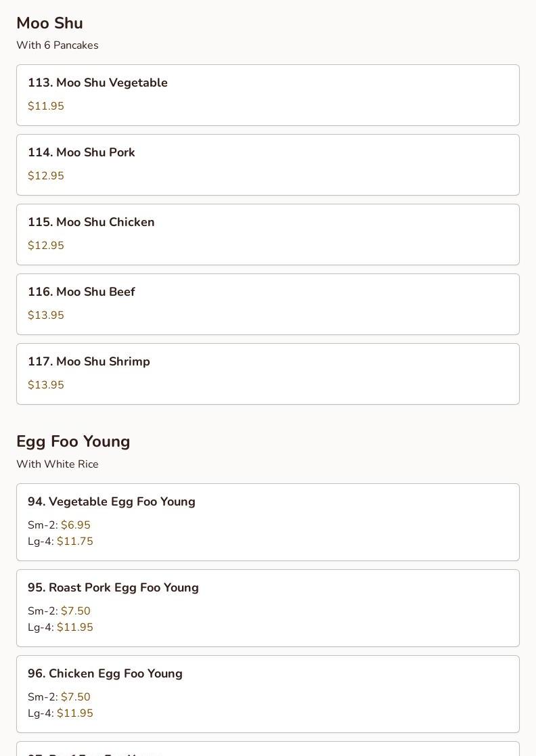
Task: Click the partially visible item 97 card
Action: 267,750
